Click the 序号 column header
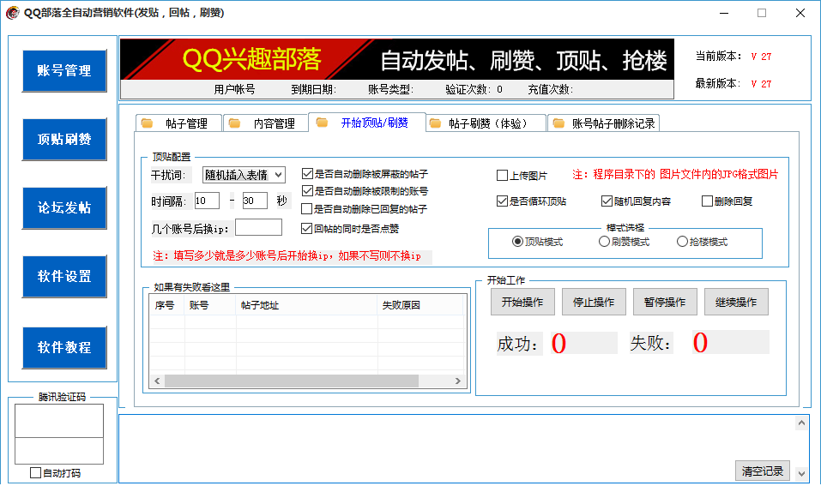This screenshot has width=821, height=504. coord(166,305)
